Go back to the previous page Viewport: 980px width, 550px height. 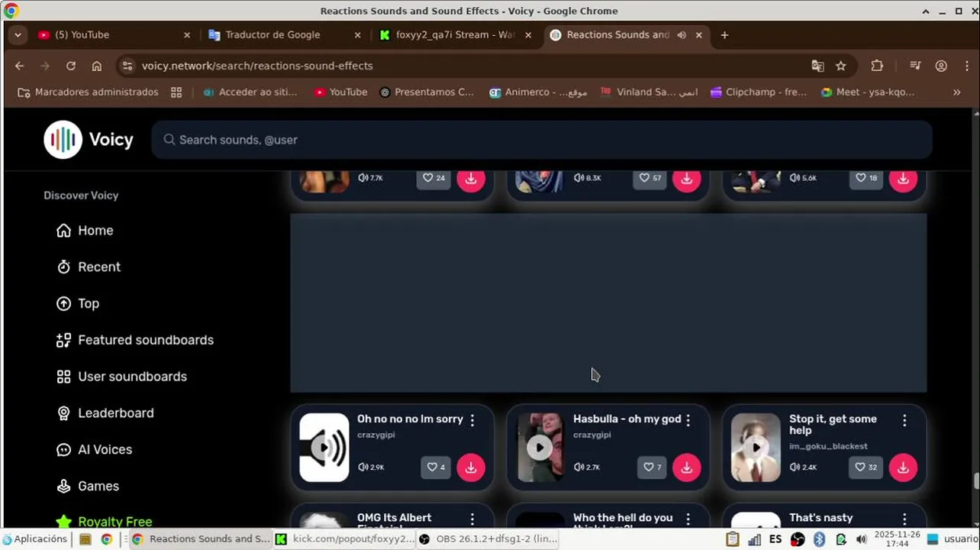[20, 66]
